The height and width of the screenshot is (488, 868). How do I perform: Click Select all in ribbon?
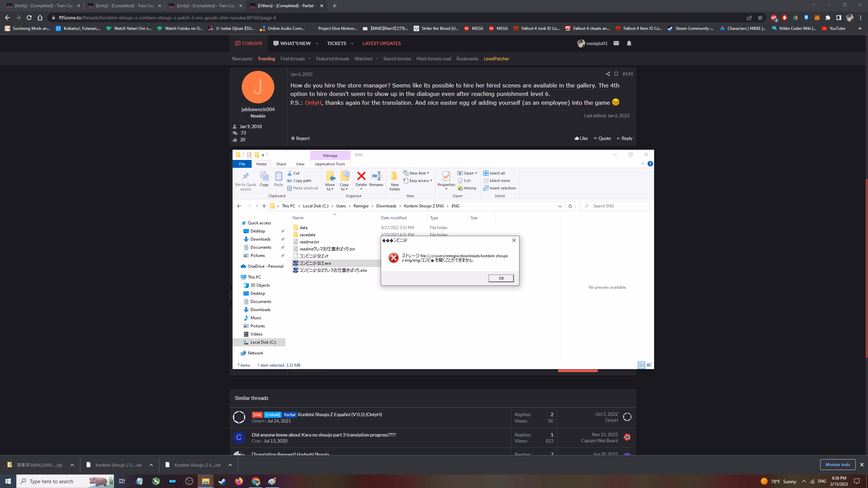(494, 173)
